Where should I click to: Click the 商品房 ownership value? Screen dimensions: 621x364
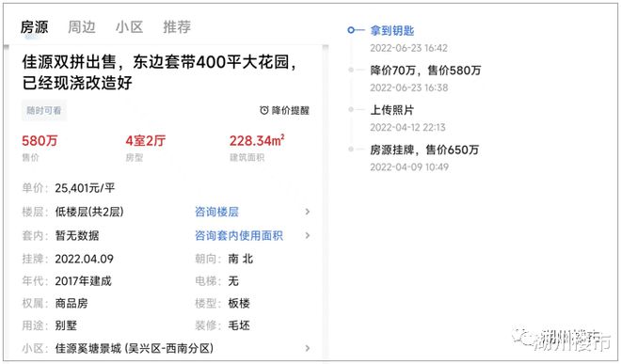coord(72,304)
